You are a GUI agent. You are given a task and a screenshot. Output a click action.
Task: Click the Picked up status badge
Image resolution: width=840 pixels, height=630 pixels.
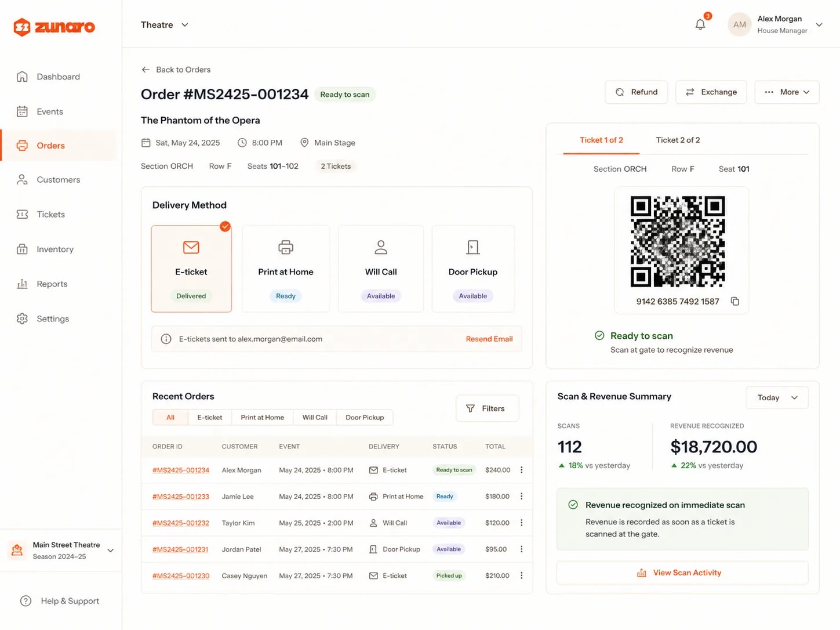tap(449, 575)
